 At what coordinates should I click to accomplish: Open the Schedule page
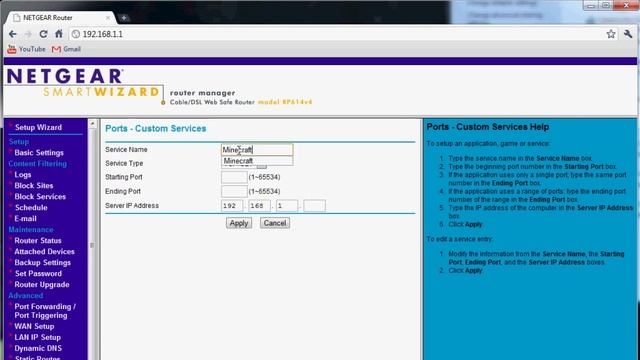tap(31, 208)
